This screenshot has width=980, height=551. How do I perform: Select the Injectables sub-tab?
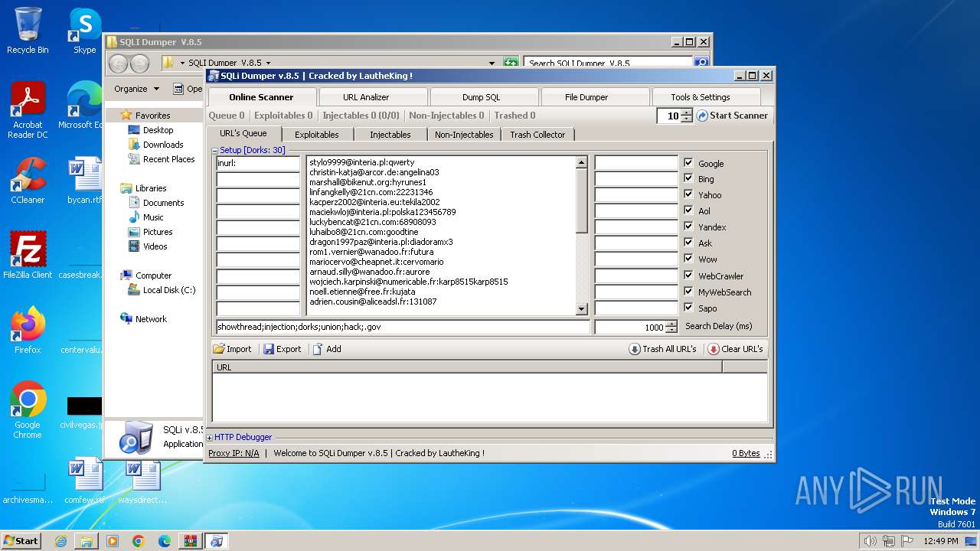[x=390, y=135]
